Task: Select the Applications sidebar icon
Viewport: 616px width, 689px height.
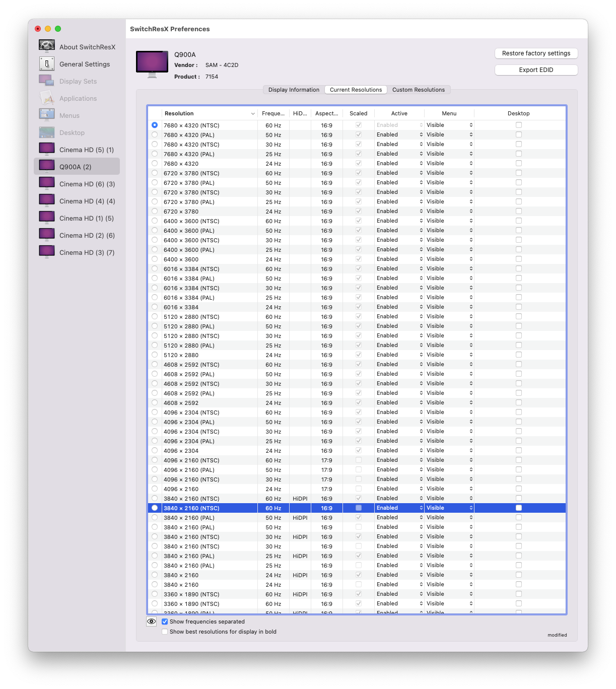Action: pos(47,98)
